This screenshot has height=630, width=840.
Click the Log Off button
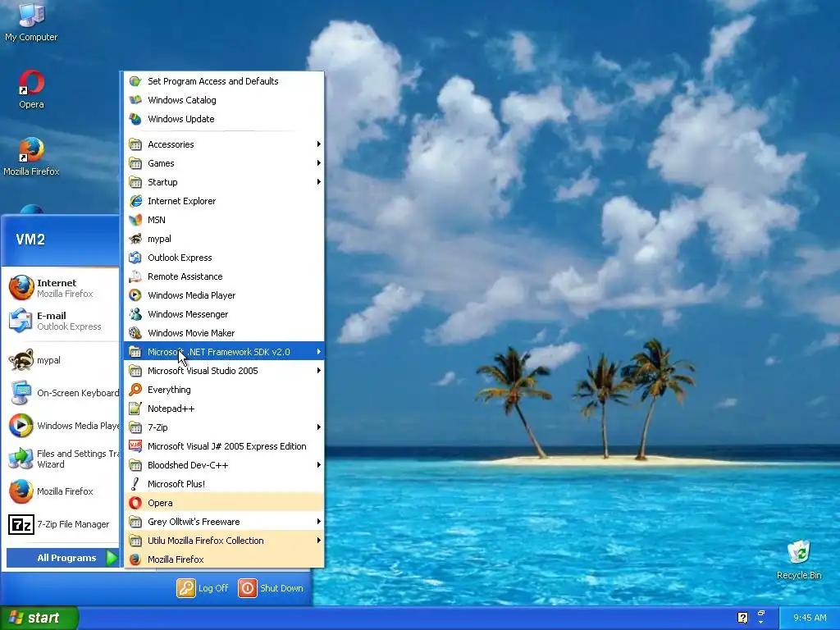coord(203,587)
